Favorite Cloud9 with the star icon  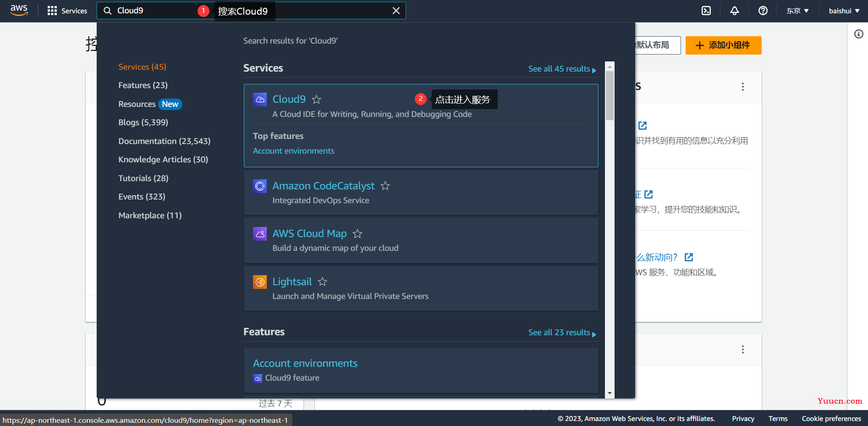click(316, 100)
